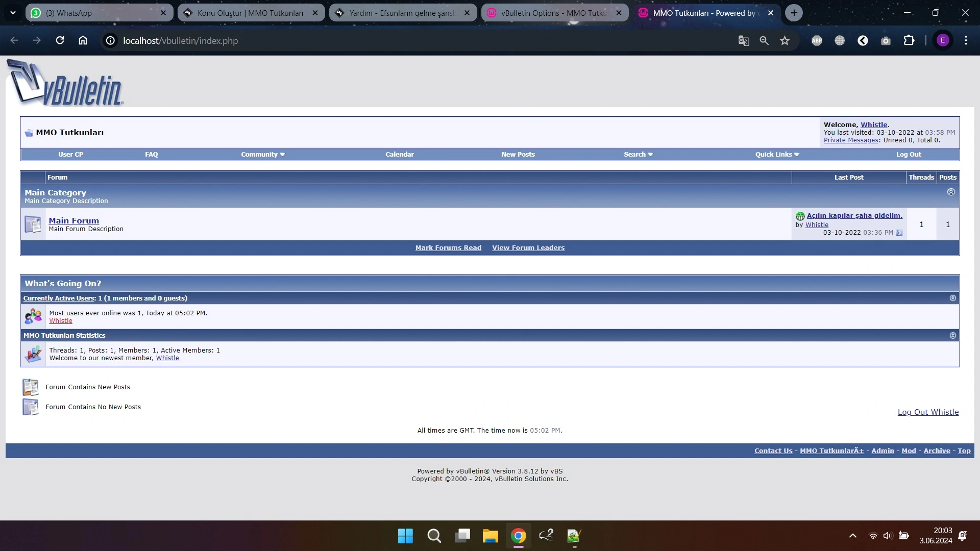The width and height of the screenshot is (980, 551).
Task: Click the browser forward button
Action: [37, 40]
